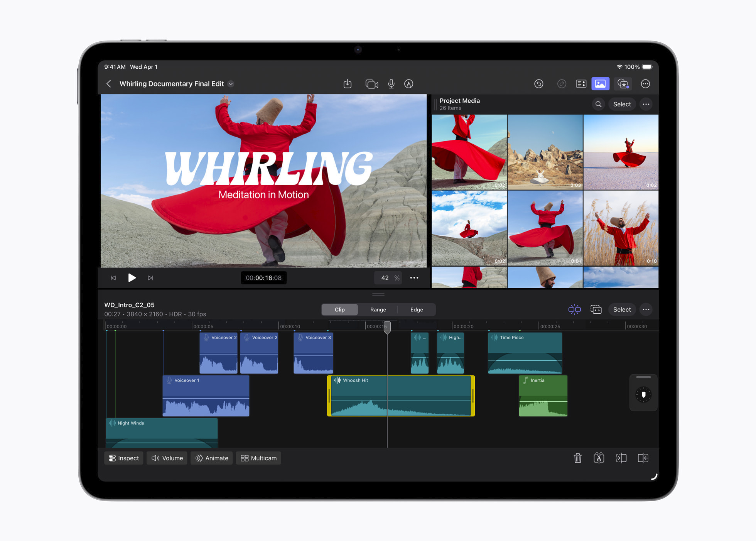Open Project Media more options menu
This screenshot has width=756, height=541.
pyautogui.click(x=646, y=104)
